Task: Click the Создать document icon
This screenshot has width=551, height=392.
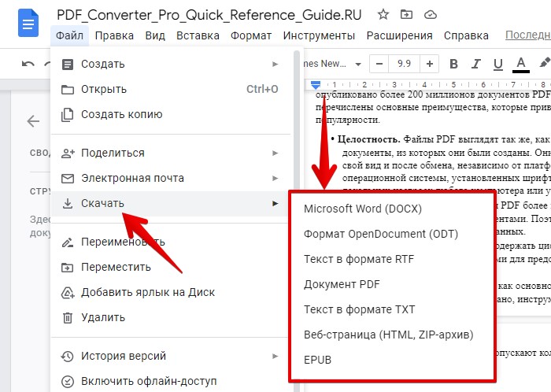Action: tap(68, 65)
